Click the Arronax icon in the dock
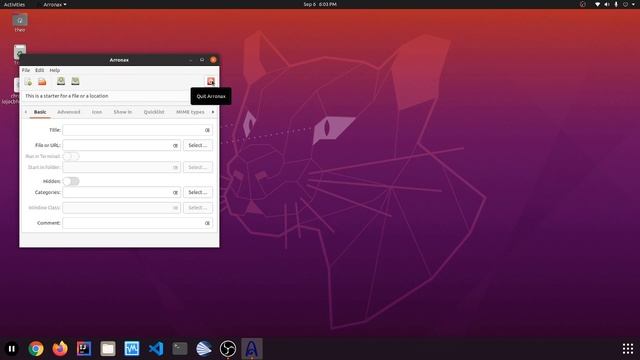Screen dimensions: 640x360 (x=252, y=349)
